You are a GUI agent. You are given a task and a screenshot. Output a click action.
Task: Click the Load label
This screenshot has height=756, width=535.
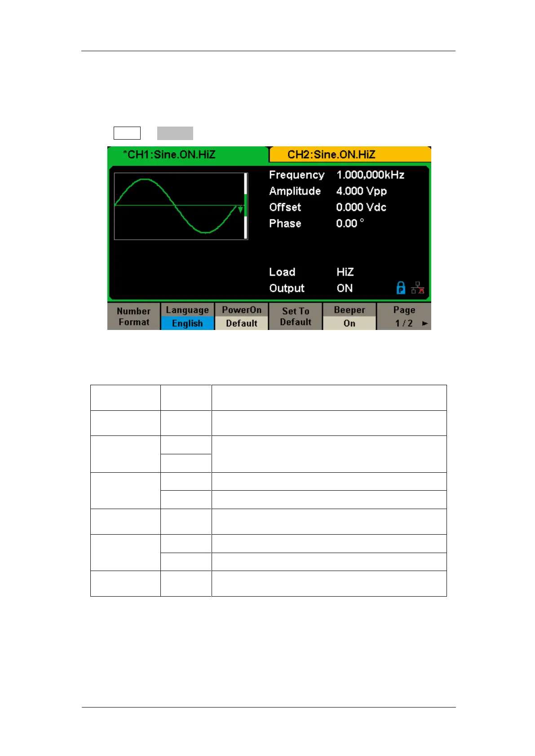tap(282, 272)
